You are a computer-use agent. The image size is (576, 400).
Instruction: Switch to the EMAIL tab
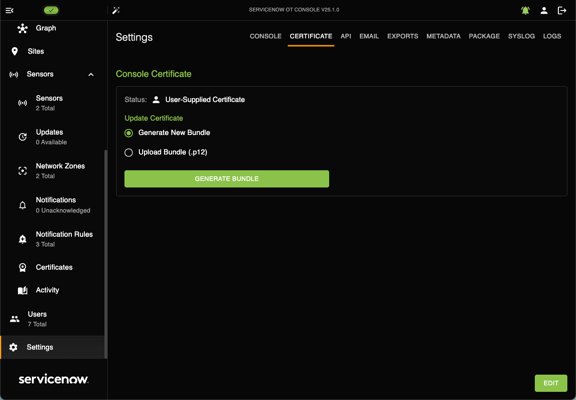click(x=369, y=36)
